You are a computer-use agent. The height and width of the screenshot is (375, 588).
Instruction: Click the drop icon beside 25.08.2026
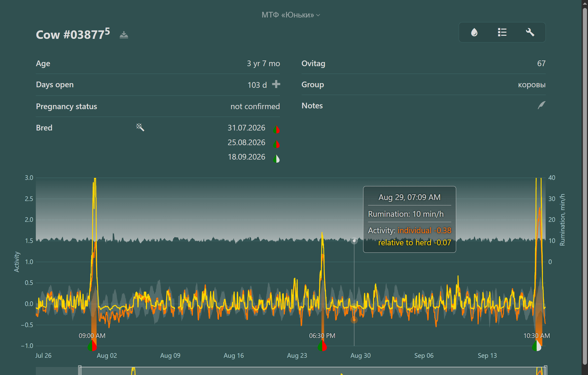[276, 144]
